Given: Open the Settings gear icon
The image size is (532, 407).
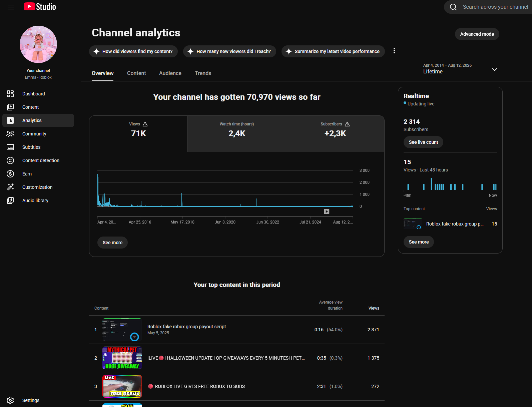Looking at the screenshot, I should [x=10, y=400].
